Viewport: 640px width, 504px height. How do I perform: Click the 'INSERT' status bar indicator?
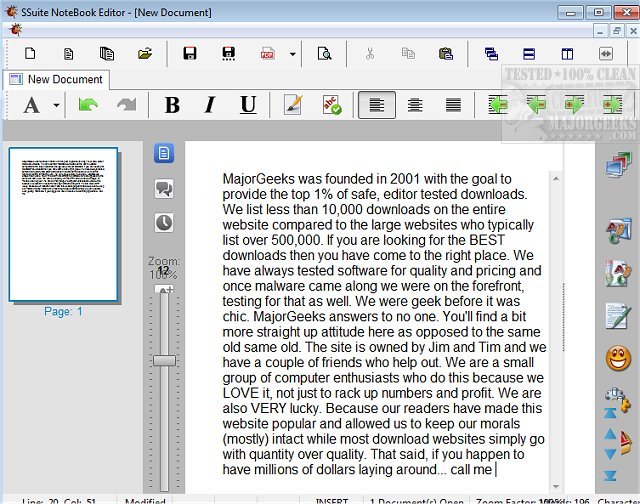332,500
